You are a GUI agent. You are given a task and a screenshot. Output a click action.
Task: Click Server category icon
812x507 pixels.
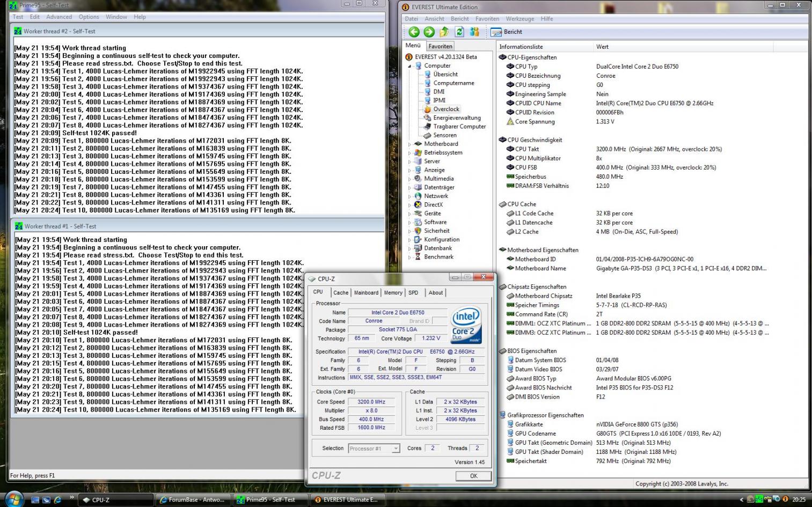point(418,161)
